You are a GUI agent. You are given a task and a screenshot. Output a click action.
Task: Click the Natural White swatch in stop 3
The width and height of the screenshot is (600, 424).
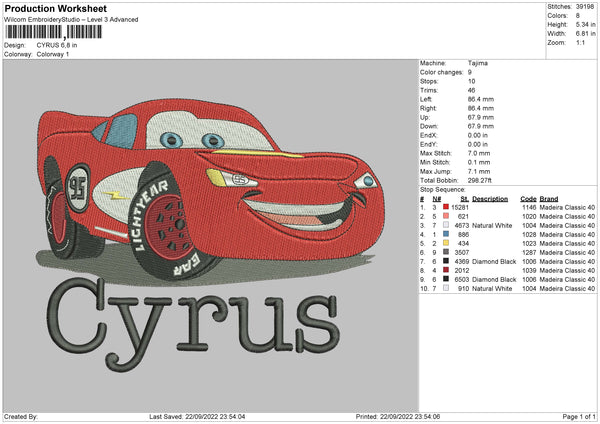point(447,225)
